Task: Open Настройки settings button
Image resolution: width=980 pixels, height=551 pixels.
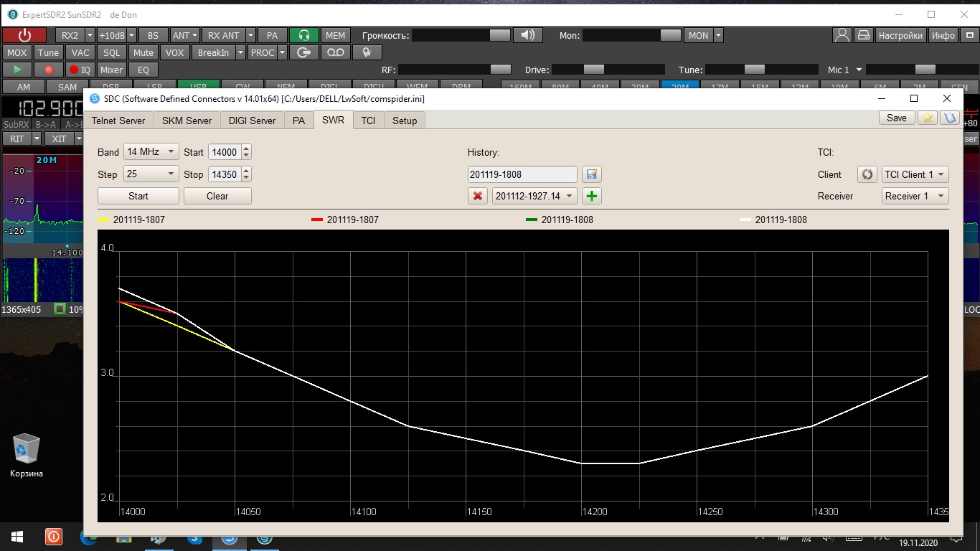Action: [x=900, y=35]
